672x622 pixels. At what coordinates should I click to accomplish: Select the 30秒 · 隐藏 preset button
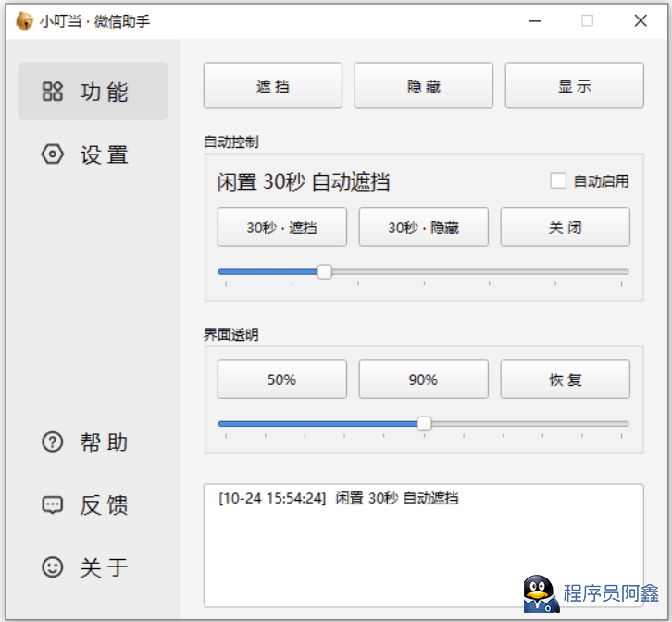point(423,228)
